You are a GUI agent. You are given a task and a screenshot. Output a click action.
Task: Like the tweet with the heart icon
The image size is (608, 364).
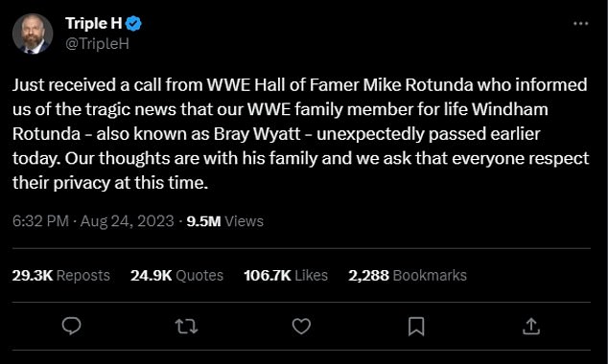point(301,326)
